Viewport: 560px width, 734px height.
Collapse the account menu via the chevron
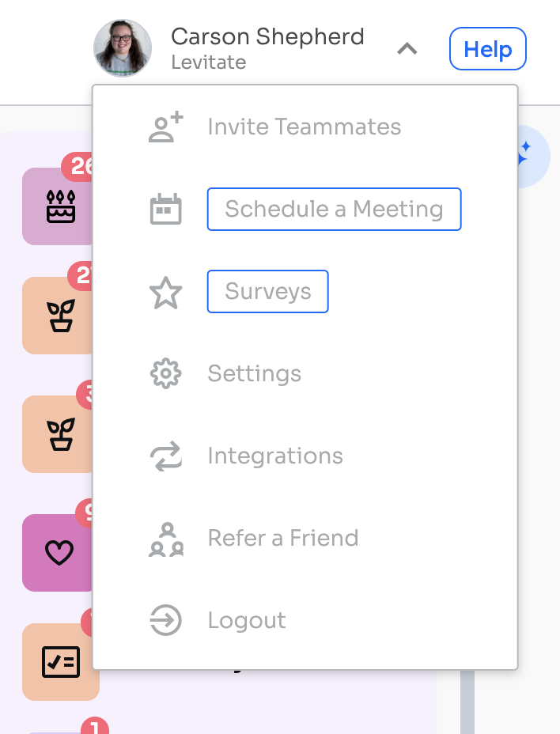click(407, 48)
